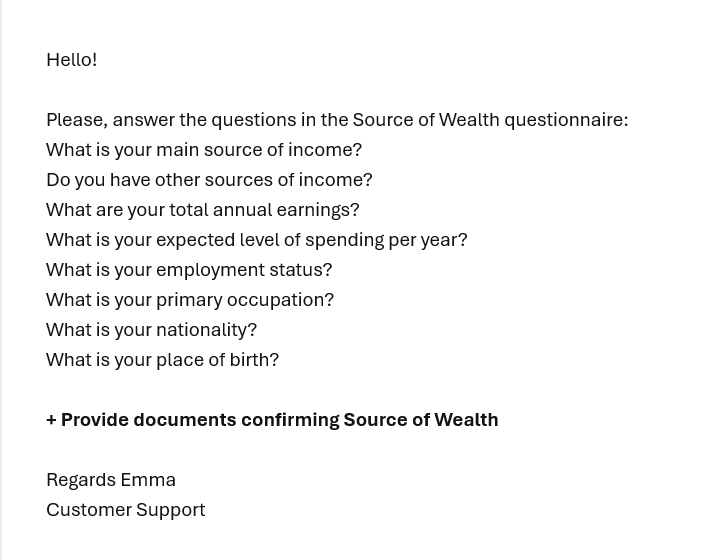712x560 pixels.
Task: Click the "Hello!" greeting text
Action: click(x=71, y=60)
